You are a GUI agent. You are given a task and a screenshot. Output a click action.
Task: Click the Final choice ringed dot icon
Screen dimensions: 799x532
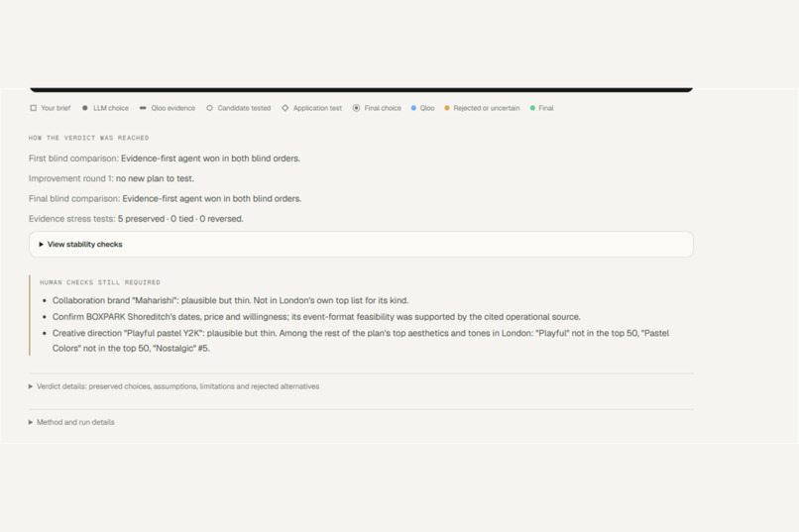coord(356,108)
